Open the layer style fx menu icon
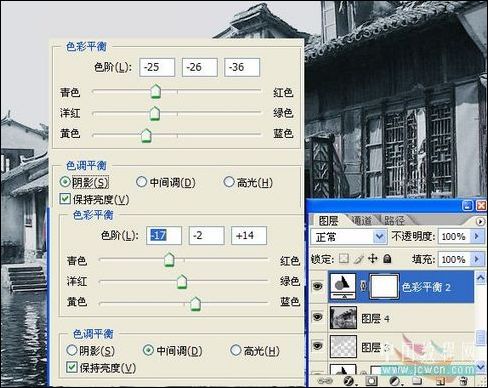Viewport: 488px width, 388px height. pyautogui.click(x=349, y=381)
